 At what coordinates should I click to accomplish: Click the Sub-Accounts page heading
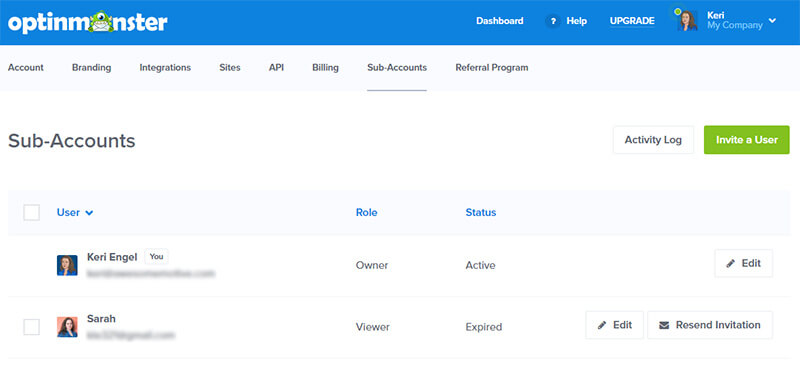71,141
